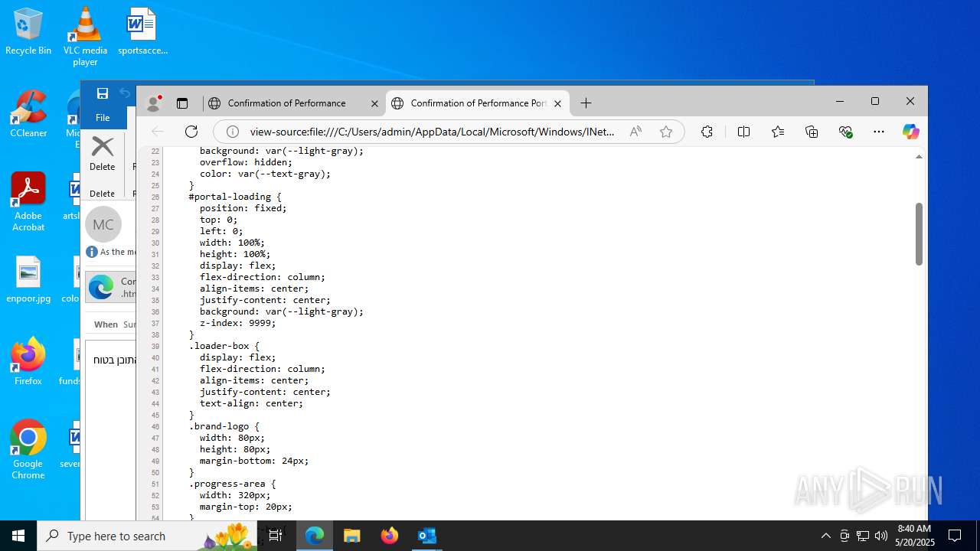Click source line 'z-index: 9999;'
980x551 pixels.
coord(237,323)
